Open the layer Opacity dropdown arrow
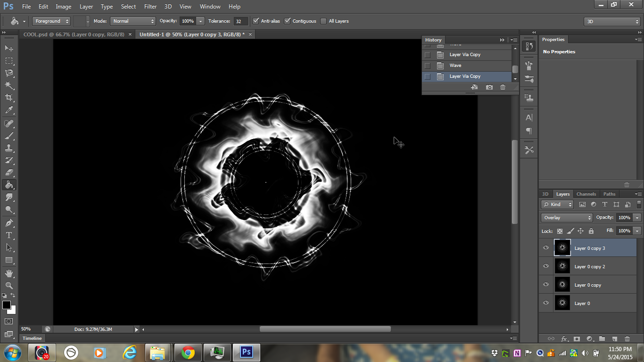644x362 pixels. [637, 217]
